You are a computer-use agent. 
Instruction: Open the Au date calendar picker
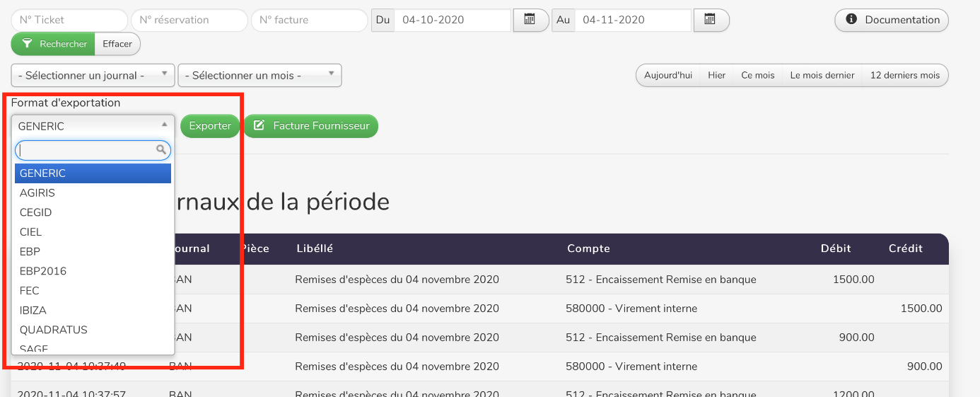pos(711,20)
